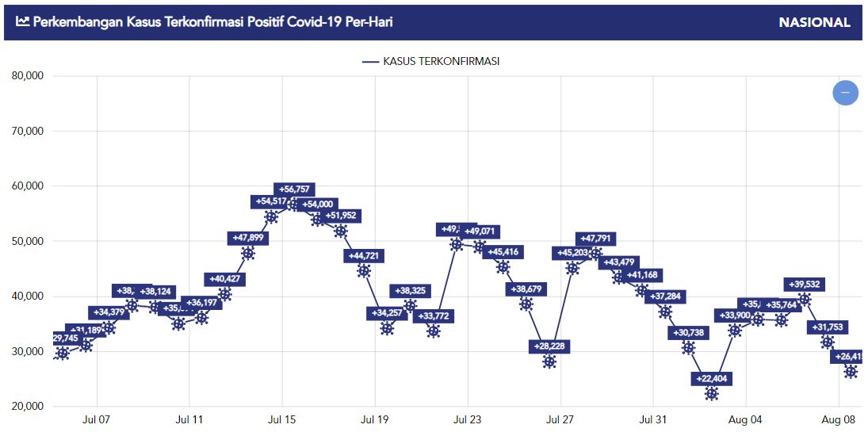
Task: Select the +30,738 data point icon
Action: click(x=688, y=347)
